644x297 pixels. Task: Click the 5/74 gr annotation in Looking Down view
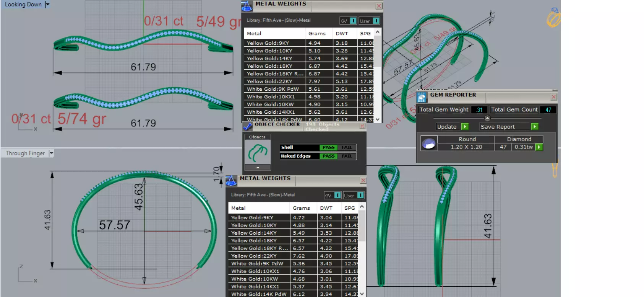82,119
